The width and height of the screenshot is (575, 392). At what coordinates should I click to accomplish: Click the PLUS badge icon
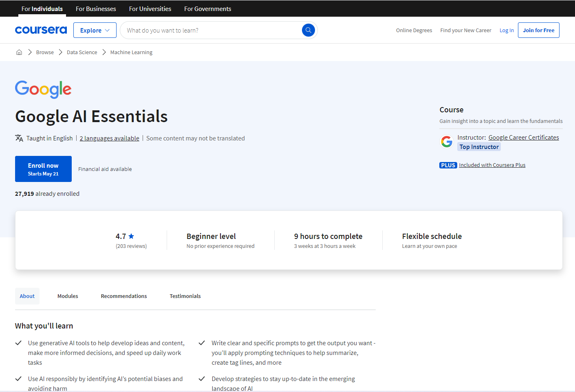[x=448, y=165]
